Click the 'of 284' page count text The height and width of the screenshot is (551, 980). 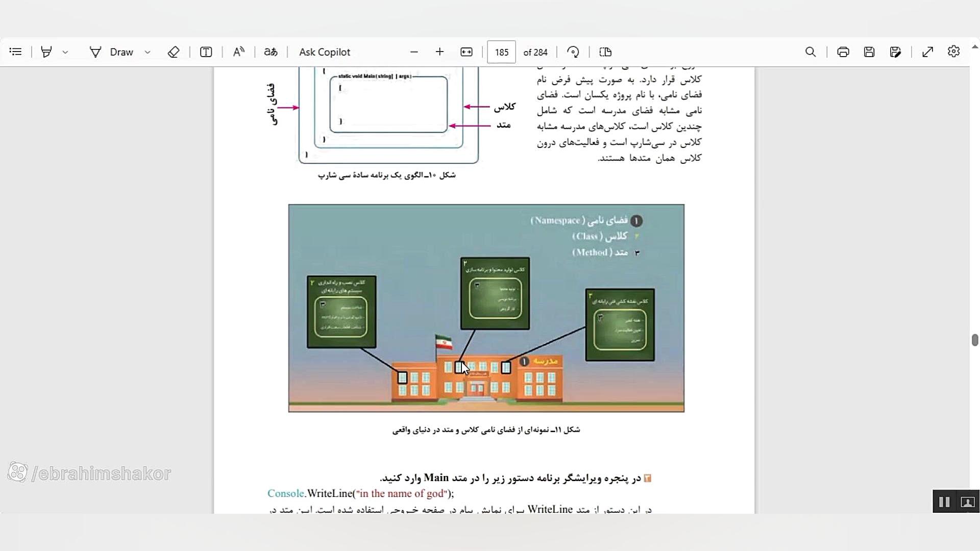(535, 52)
